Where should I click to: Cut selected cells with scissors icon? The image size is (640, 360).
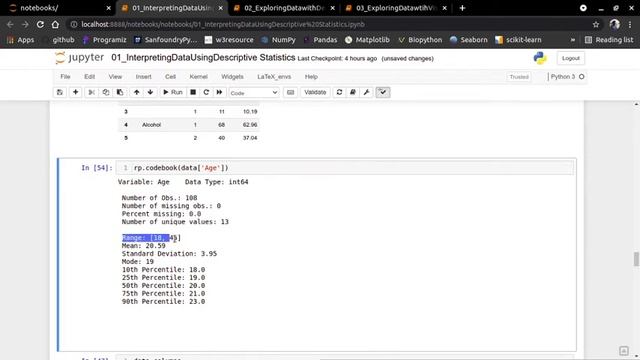coord(91,92)
